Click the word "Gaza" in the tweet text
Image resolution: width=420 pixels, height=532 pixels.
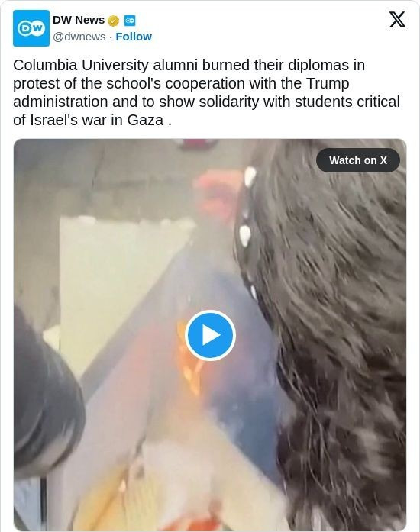pyautogui.click(x=145, y=120)
